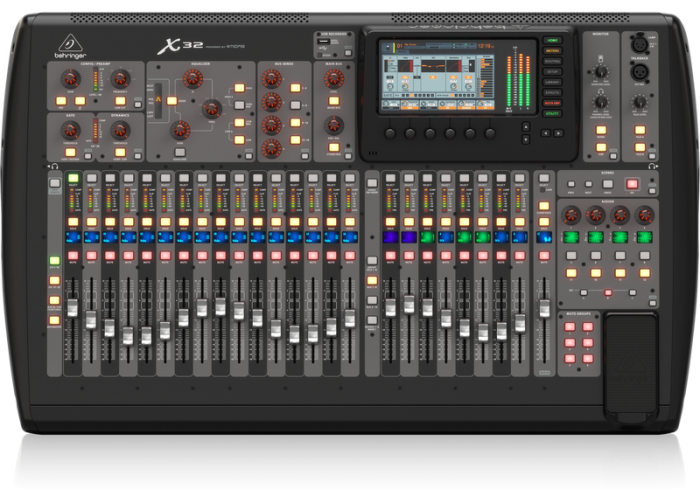
Task: Open the EFFECTS screen button
Action: coord(552,92)
